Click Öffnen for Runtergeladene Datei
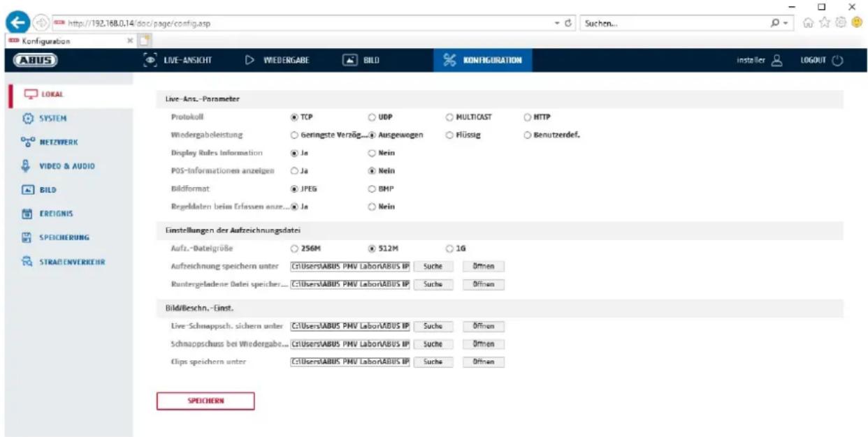The width and height of the screenshot is (868, 437). [484, 284]
